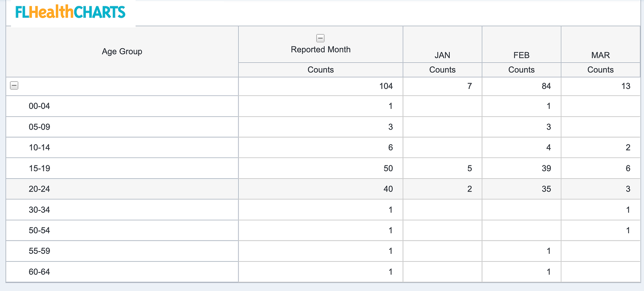
Task: Click the 20-24 MAR count of 3
Action: click(627, 189)
